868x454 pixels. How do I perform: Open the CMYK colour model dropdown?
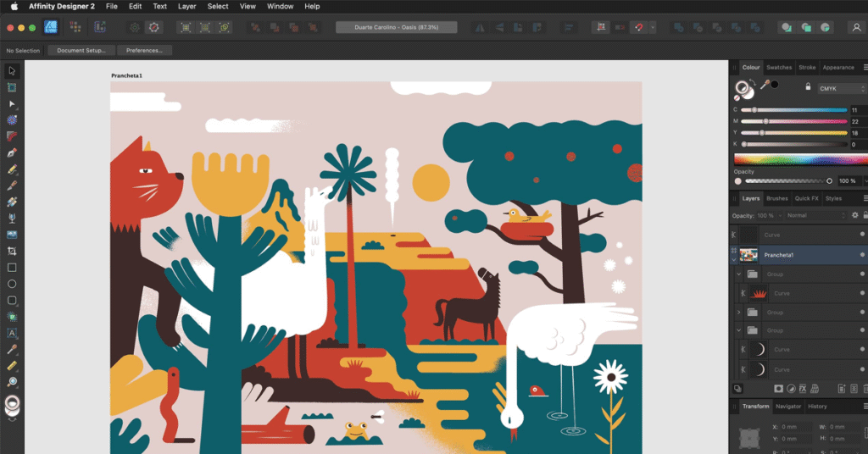coord(842,88)
